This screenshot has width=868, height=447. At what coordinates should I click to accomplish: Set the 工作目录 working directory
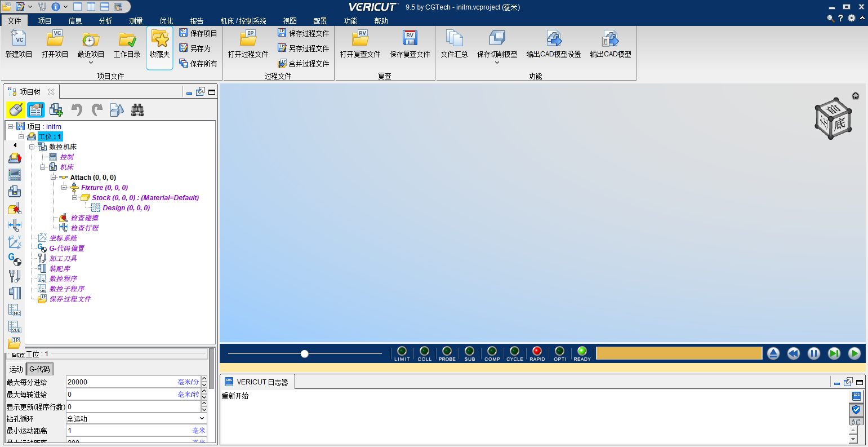click(x=127, y=44)
